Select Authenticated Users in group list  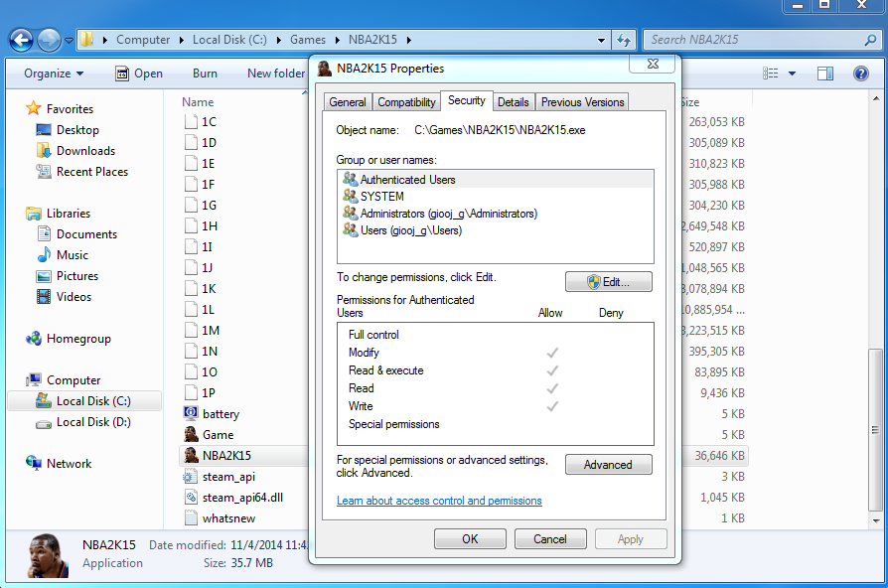coord(496,180)
